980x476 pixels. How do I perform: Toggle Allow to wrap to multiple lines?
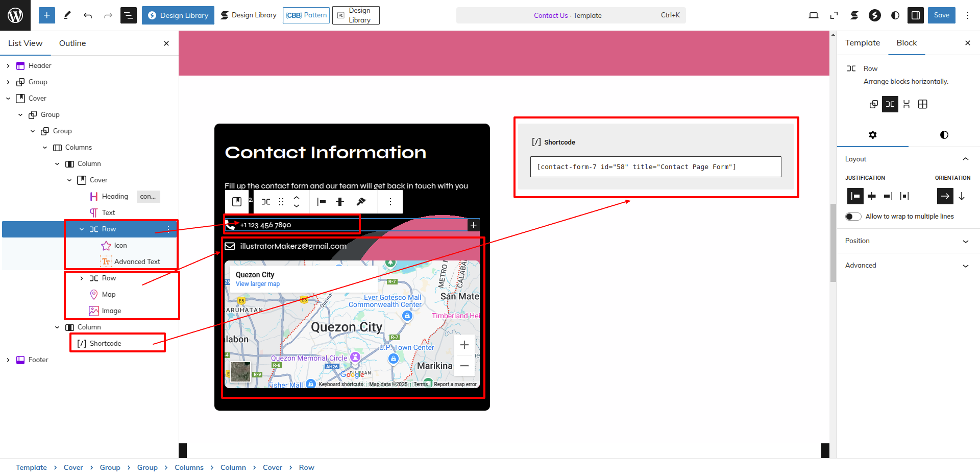[853, 217]
